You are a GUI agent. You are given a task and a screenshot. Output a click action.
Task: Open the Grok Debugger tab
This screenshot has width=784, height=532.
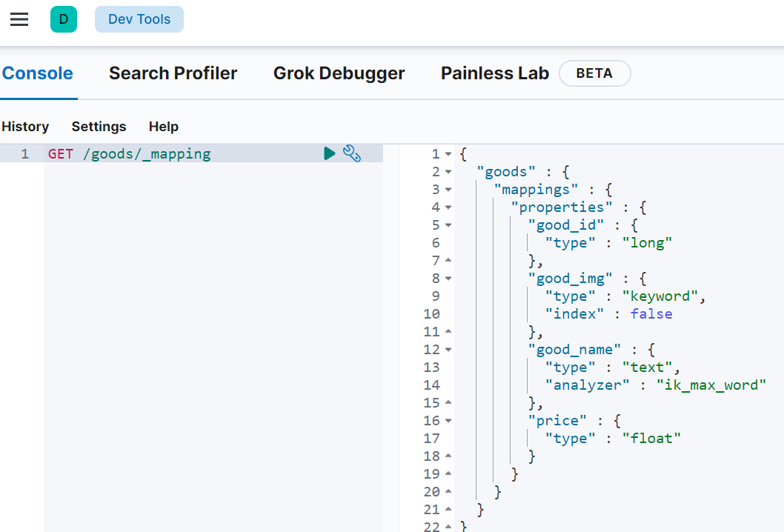(339, 73)
